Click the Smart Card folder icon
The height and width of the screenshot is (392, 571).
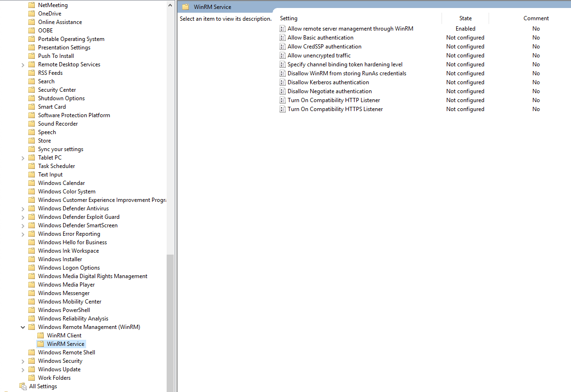[x=32, y=107]
